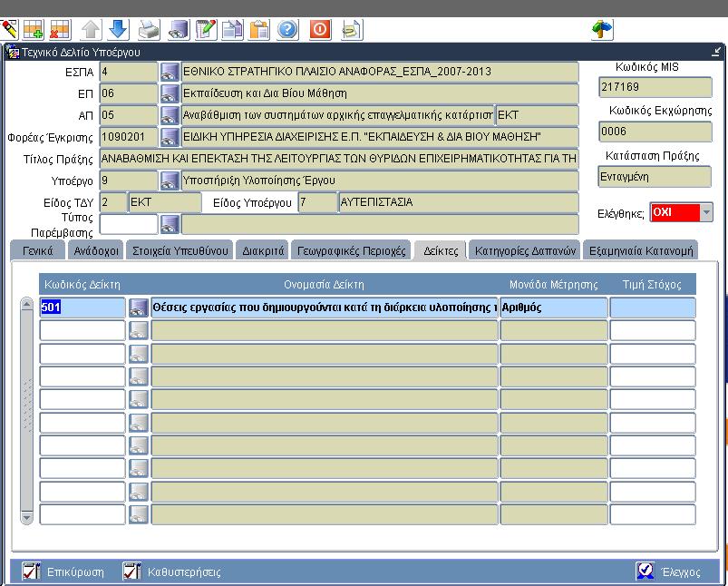
Task: Click the clipboard paste toolbar icon
Action: tap(259, 30)
